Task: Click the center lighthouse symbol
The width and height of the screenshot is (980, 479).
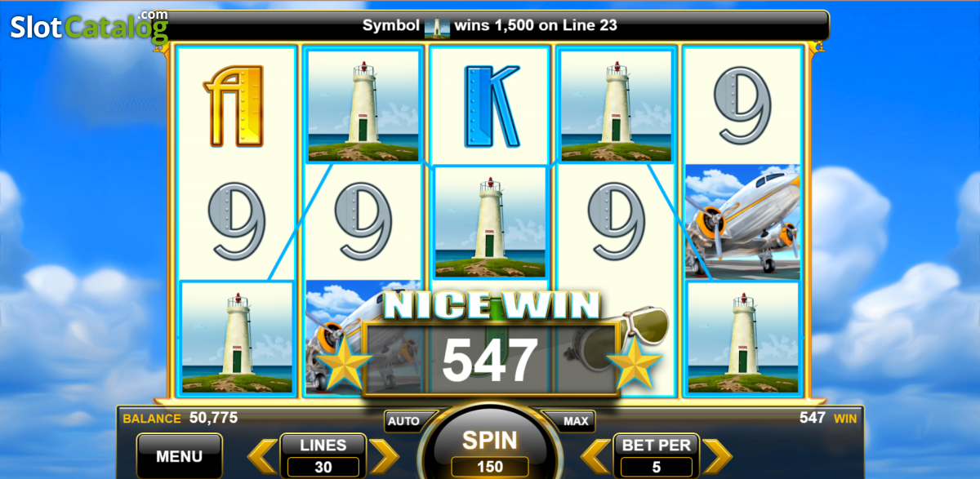Action: (x=490, y=222)
